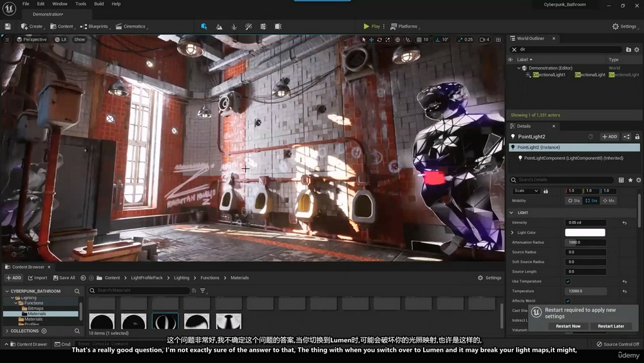The width and height of the screenshot is (644, 363).
Task: Reset Temperature to default arrow
Action: point(625,291)
